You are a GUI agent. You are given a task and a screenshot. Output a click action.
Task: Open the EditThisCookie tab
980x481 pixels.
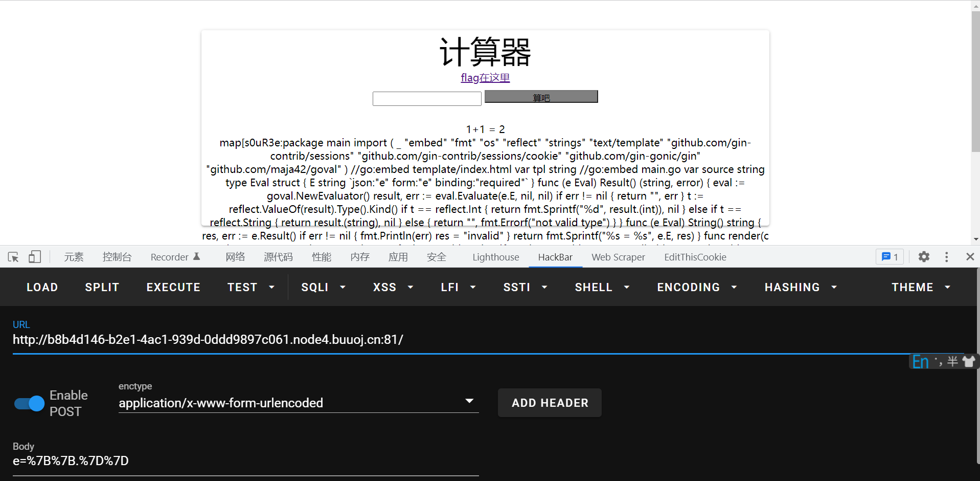coord(695,257)
